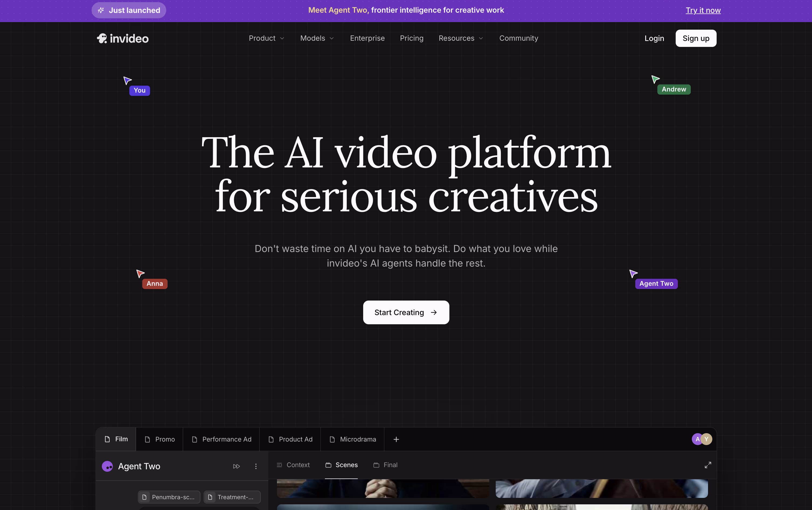The width and height of the screenshot is (812, 510).
Task: Click the Performance Ad tab document icon
Action: [x=195, y=439]
